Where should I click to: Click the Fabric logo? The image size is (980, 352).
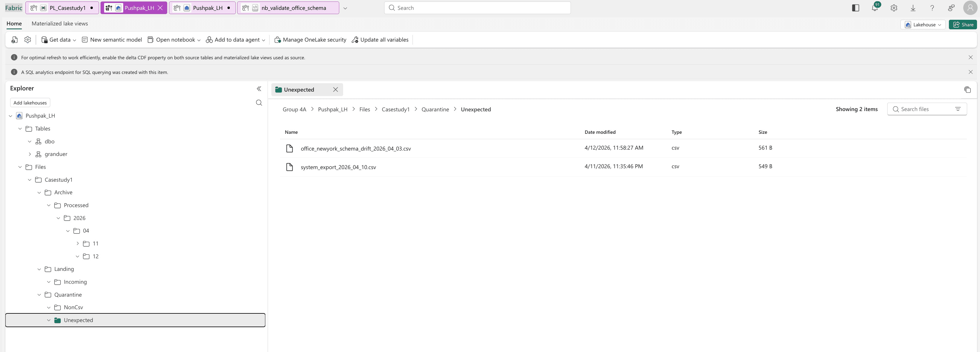[14, 8]
